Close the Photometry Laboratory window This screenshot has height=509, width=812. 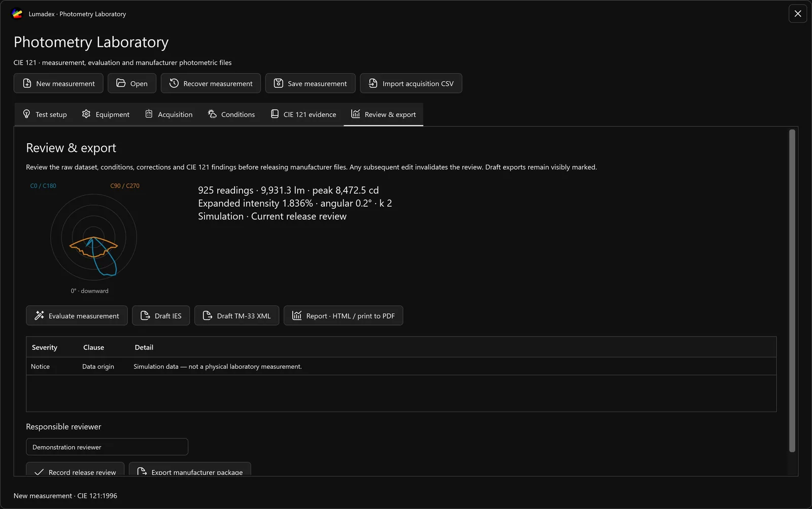coord(798,14)
